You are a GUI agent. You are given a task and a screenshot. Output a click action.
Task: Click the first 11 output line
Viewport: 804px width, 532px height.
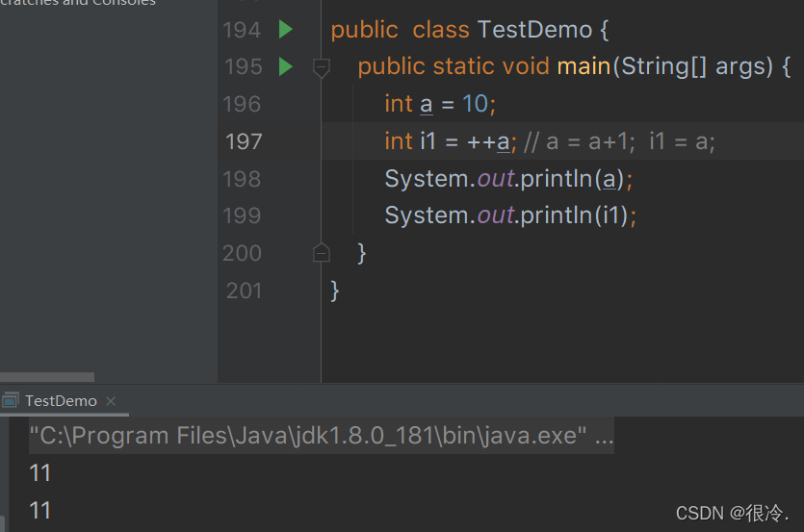click(x=40, y=472)
